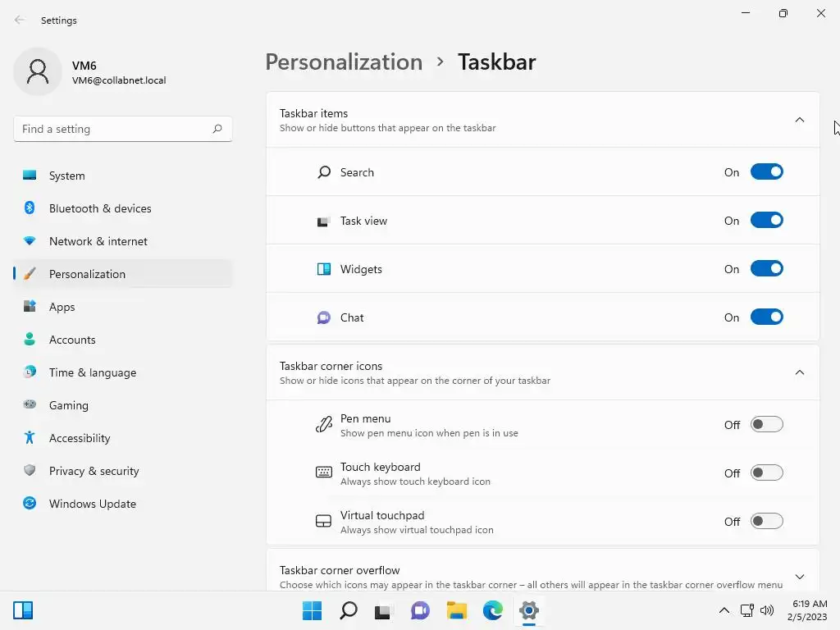Turn off the Task view toggle
This screenshot has width=840, height=630.
[x=767, y=220]
